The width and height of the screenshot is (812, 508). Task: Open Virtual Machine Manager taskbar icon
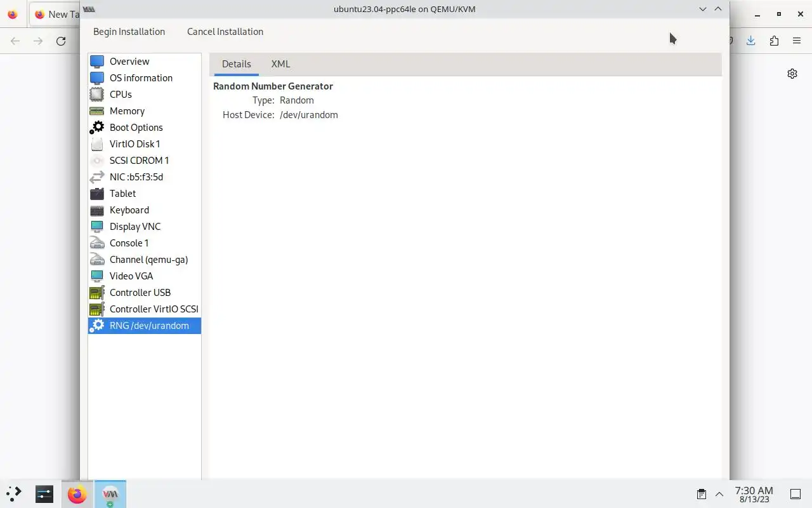(110, 494)
